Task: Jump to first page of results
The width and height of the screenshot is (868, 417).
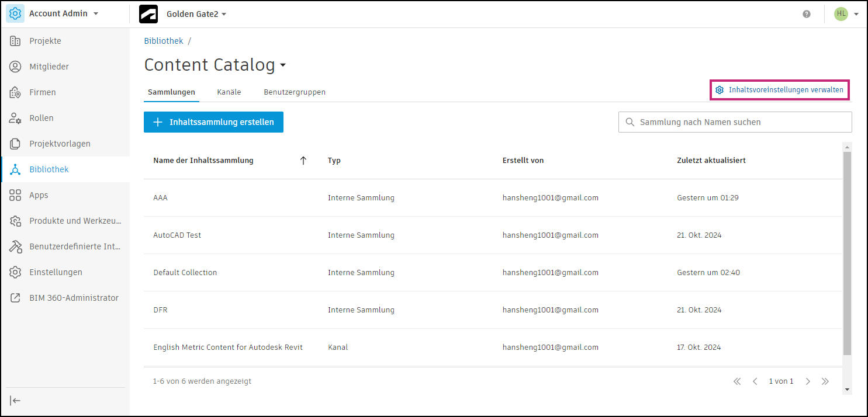Action: click(x=737, y=381)
